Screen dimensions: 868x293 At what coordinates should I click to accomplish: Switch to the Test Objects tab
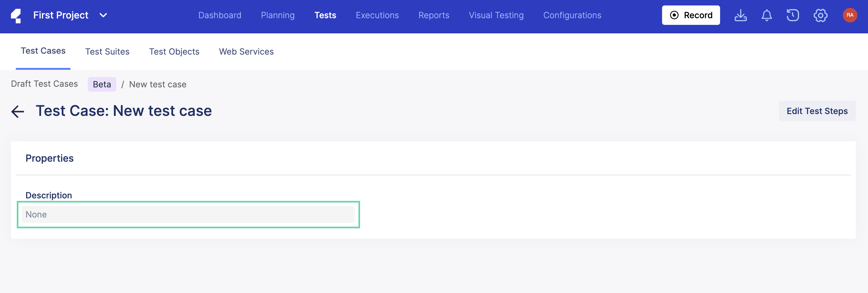[x=174, y=52]
